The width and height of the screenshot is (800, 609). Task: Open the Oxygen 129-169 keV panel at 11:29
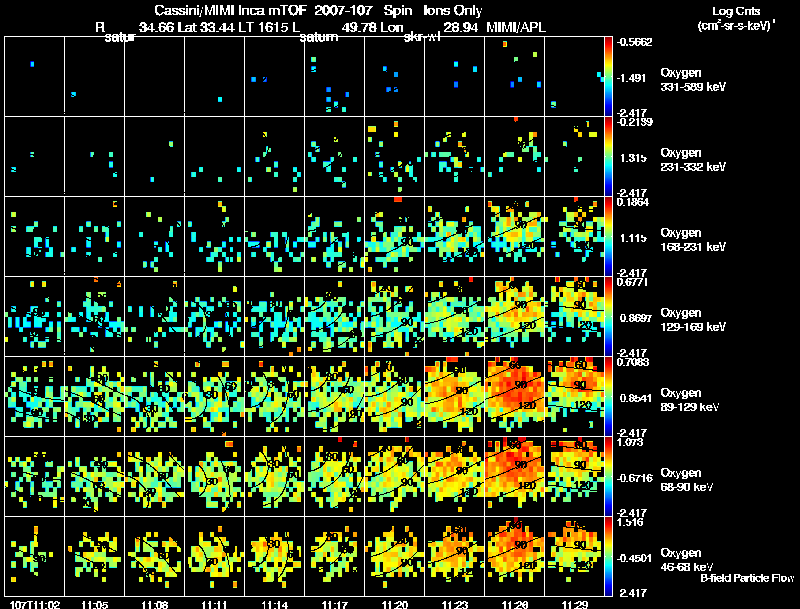(x=574, y=317)
